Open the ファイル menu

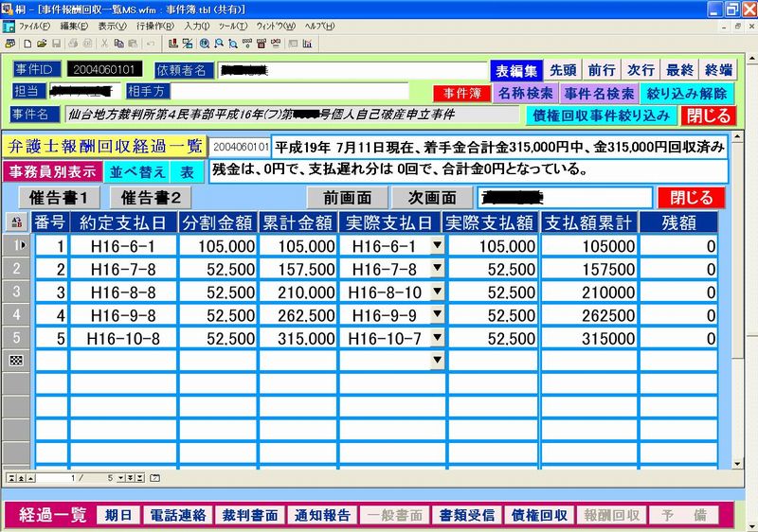coord(35,26)
